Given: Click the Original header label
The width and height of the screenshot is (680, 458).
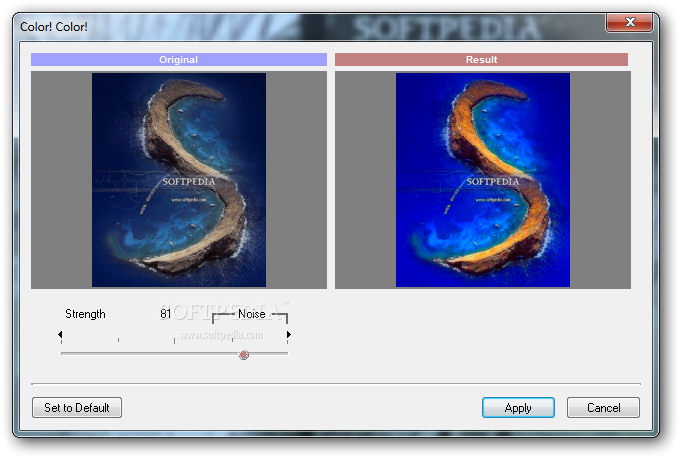Looking at the screenshot, I should point(179,59).
